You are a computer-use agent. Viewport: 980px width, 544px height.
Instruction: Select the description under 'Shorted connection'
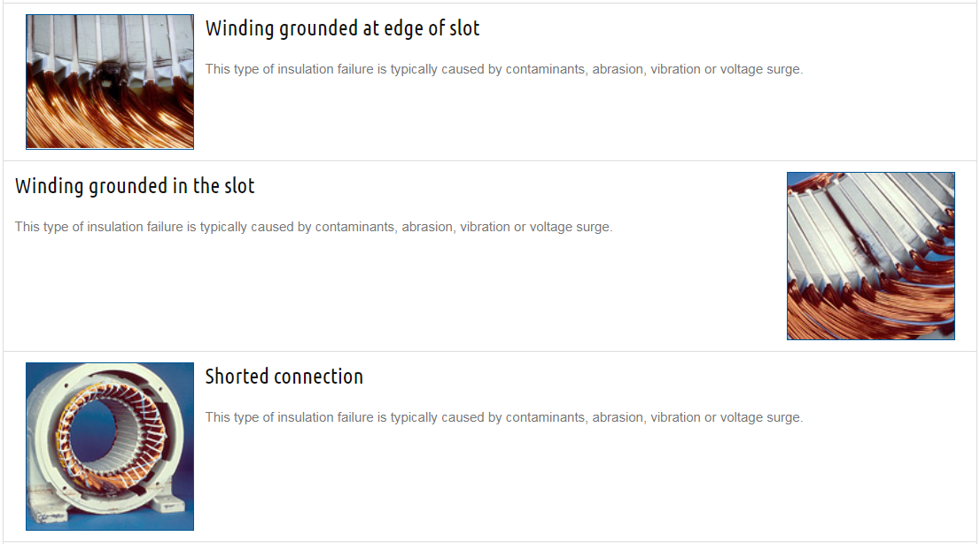[504, 417]
